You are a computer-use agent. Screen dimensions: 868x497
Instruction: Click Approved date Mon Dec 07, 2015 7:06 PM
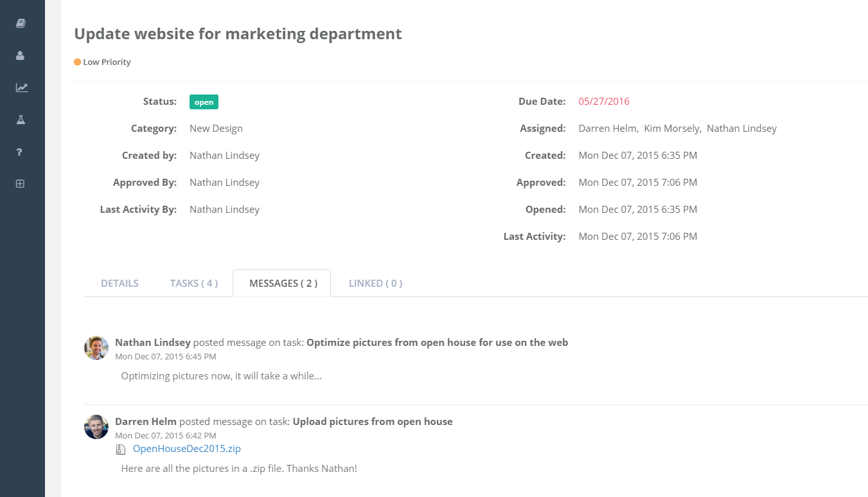point(637,183)
